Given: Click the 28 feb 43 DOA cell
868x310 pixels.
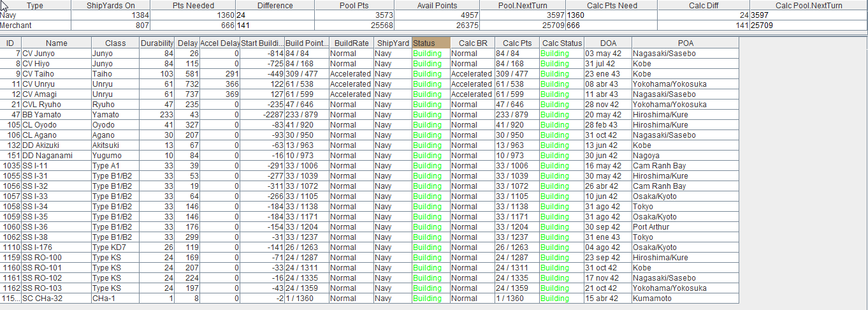Looking at the screenshot, I should tap(608, 125).
